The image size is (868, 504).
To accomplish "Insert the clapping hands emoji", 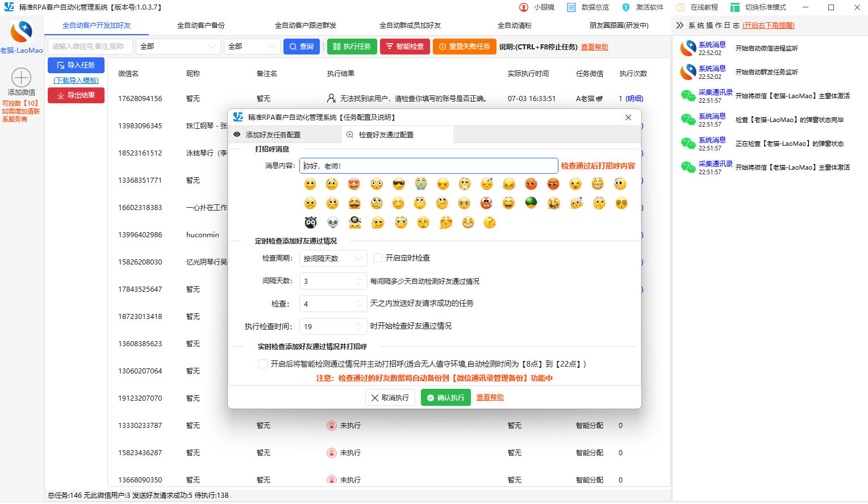I will point(446,222).
